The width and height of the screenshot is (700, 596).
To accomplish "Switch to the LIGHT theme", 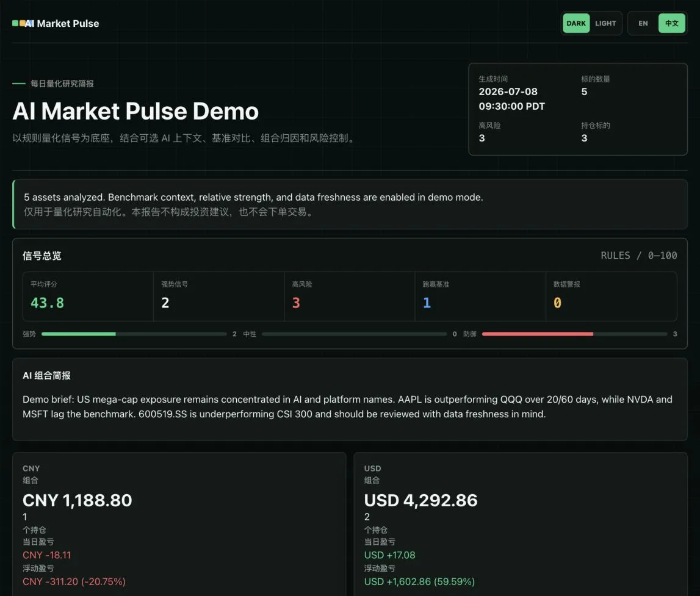I will pyautogui.click(x=605, y=23).
